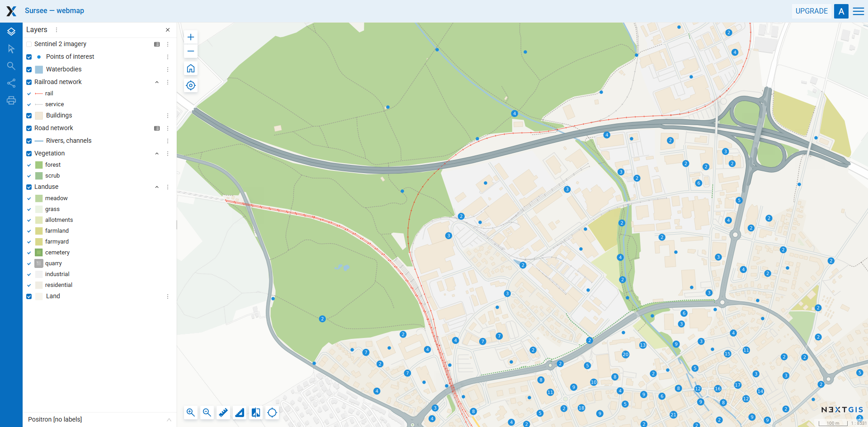Open the print map panel

[x=11, y=100]
